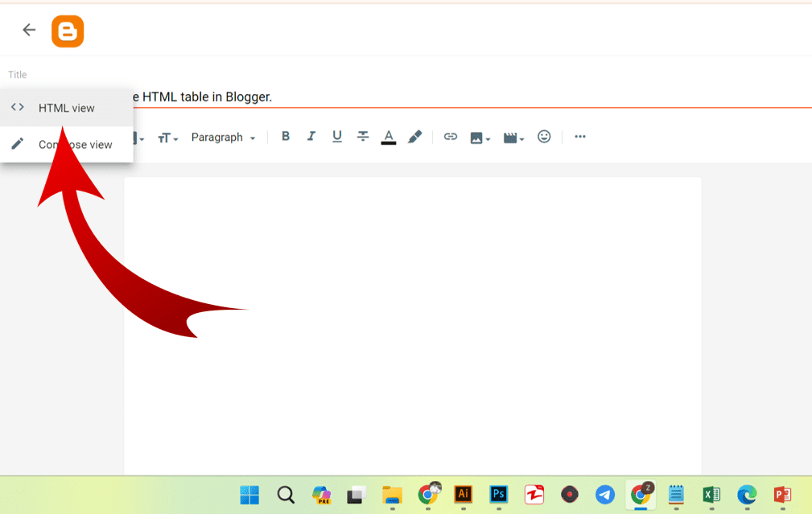
Task: Open the overflow menu with more options
Action: click(580, 137)
